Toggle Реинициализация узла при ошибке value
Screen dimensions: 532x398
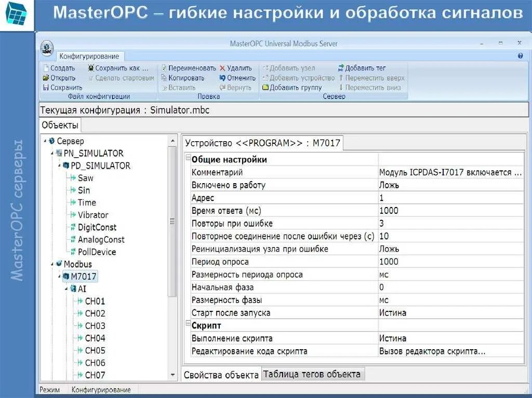(x=451, y=249)
